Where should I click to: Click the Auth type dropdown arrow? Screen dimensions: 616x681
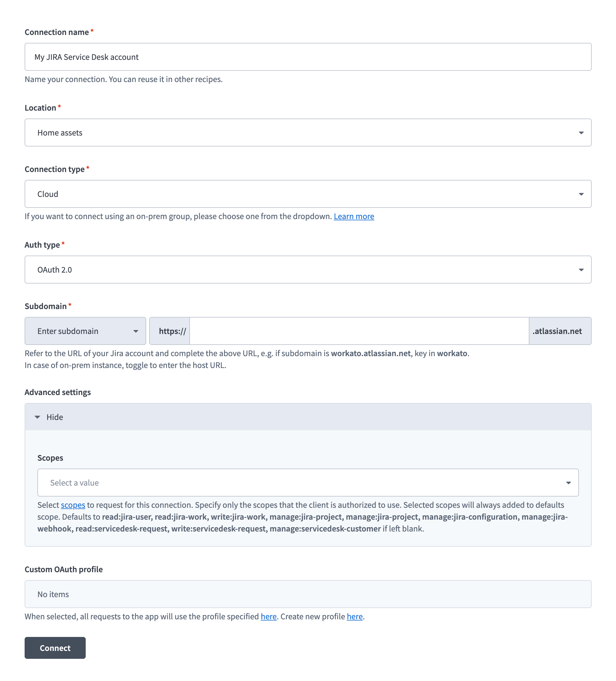582,270
